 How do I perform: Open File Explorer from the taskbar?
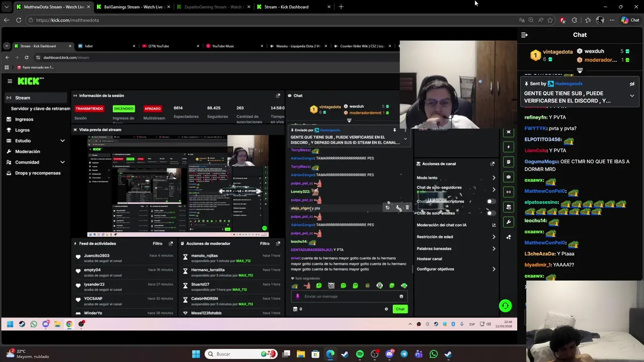coord(301,354)
